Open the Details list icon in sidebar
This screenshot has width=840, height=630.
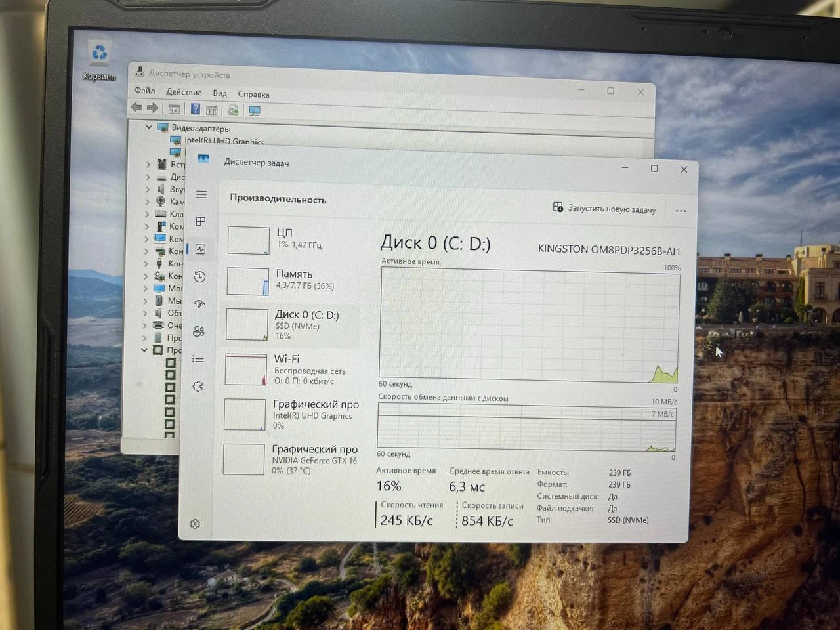198,359
